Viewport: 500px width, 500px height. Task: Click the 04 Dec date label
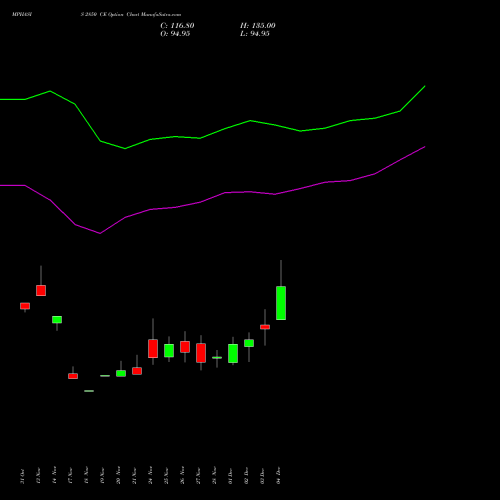click(278, 476)
